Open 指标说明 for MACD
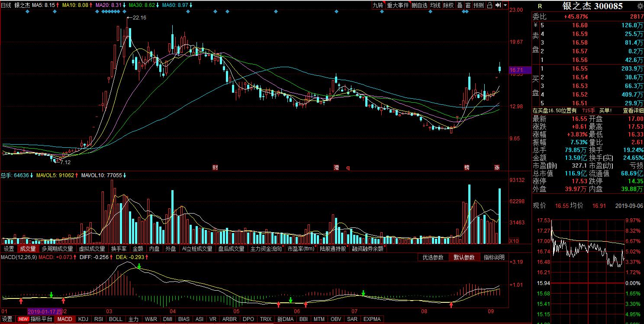The image size is (644, 324). coord(494,257)
